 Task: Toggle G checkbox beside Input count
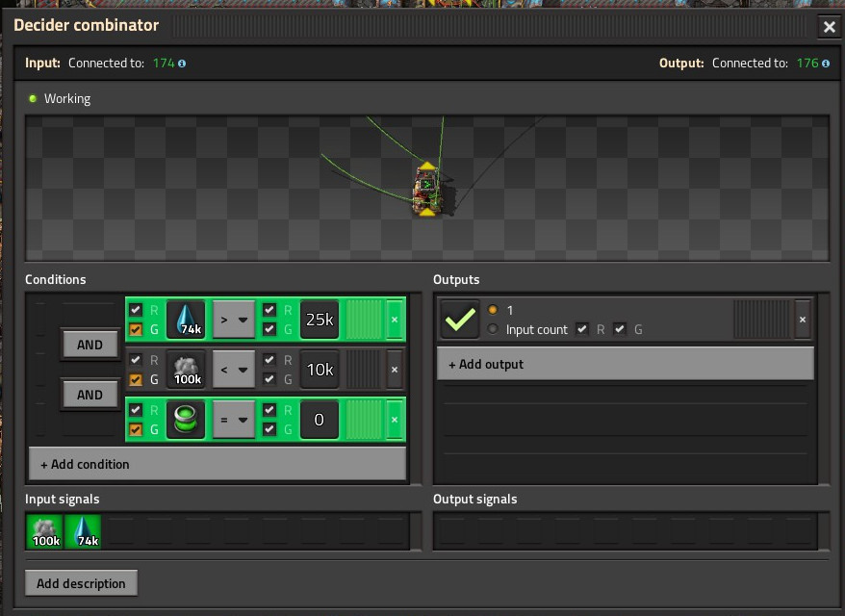[x=620, y=329]
